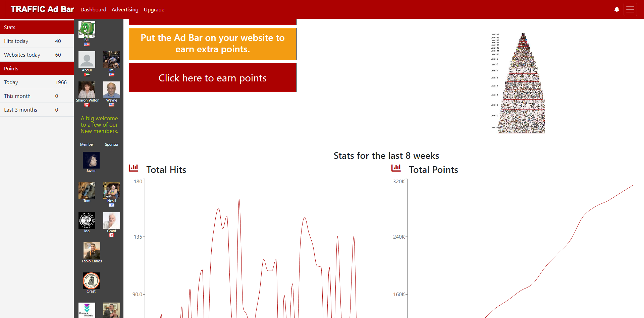Open the partly visible avatar beside Venoma's Wellness
Image resolution: width=644 pixels, height=318 pixels.
point(112,310)
